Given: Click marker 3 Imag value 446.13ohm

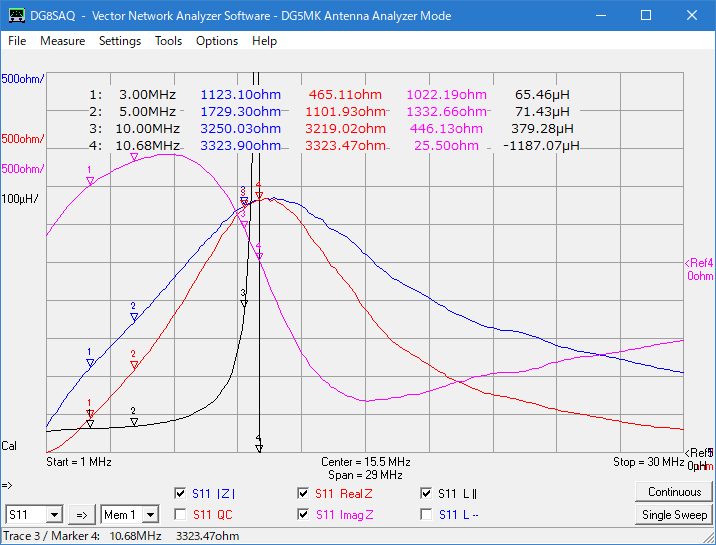Looking at the screenshot, I should (x=446, y=128).
